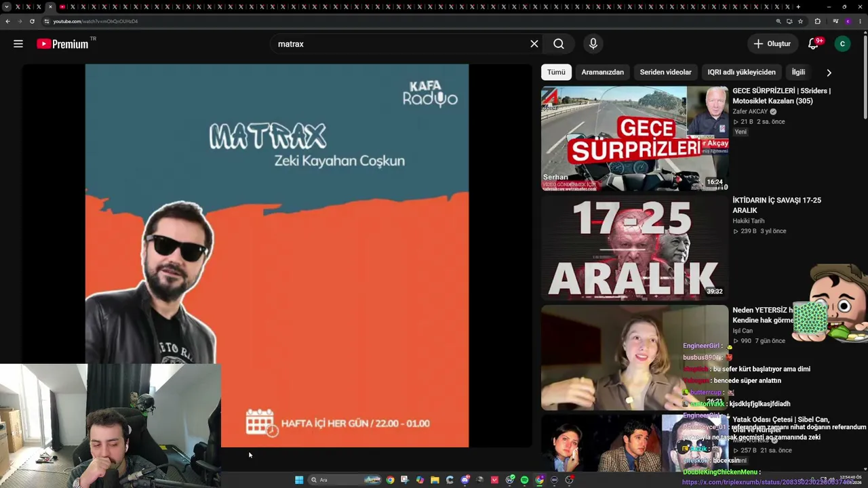
Task: Open title 'İKTİDARIN İÇ SAVAŞI 17-25 ARALIK'
Action: [776, 205]
